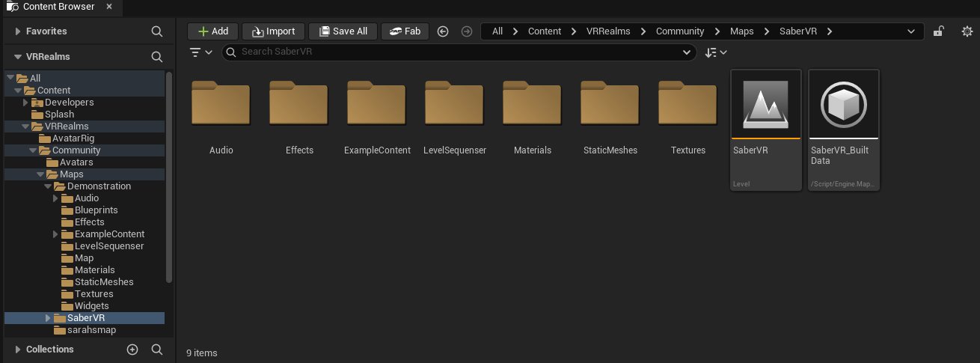Click the Add button
This screenshot has height=363, width=980.
click(212, 31)
